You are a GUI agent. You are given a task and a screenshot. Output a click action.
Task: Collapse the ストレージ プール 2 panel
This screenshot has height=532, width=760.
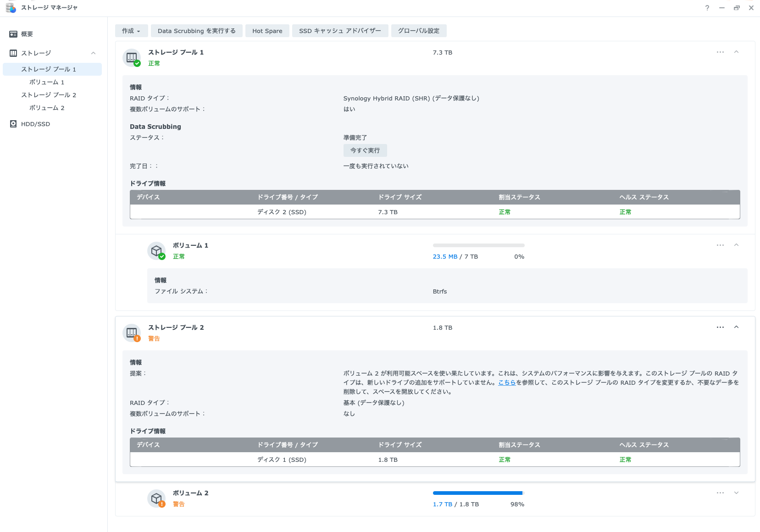pos(736,327)
